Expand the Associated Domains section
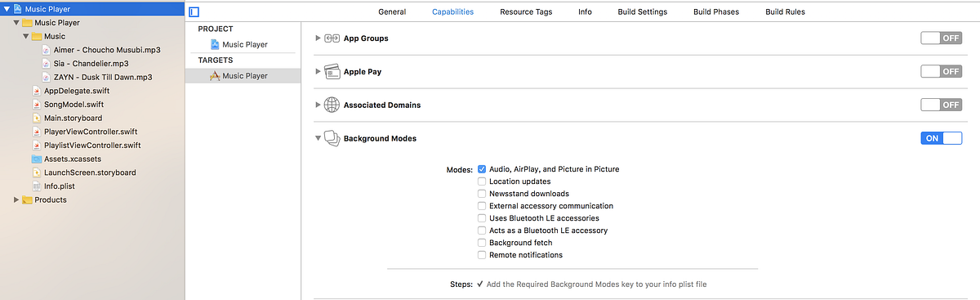The height and width of the screenshot is (300, 980). 318,105
